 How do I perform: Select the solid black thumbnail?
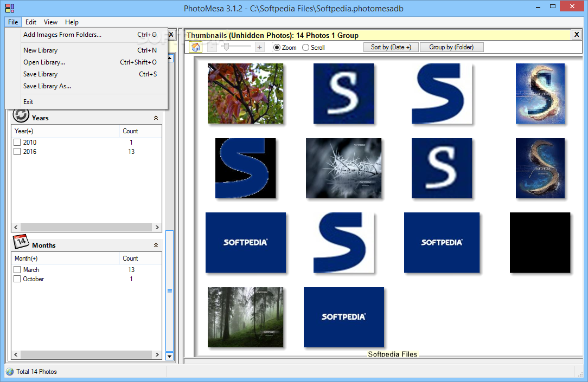[540, 243]
